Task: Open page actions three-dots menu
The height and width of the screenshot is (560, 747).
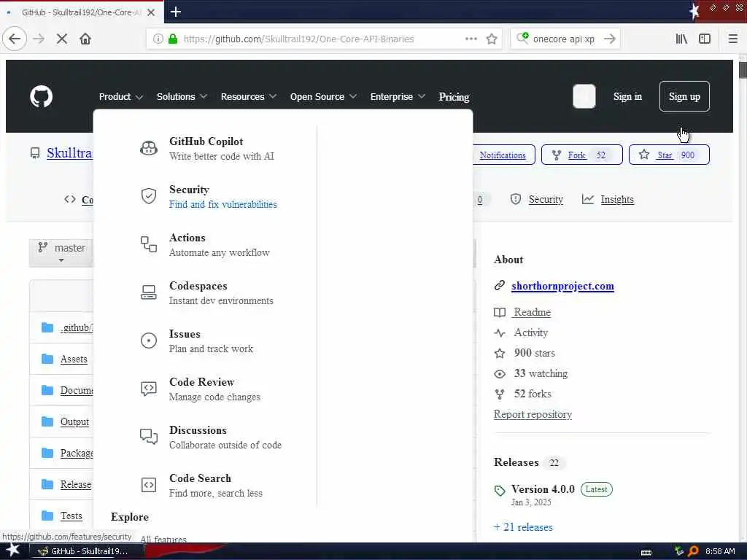Action: pos(471,39)
